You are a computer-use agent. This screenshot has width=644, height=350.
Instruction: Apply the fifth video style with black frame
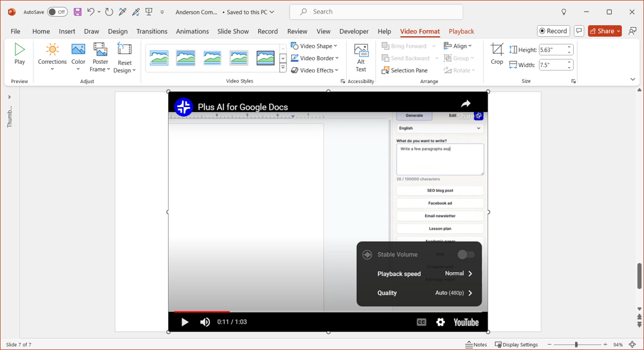265,58
